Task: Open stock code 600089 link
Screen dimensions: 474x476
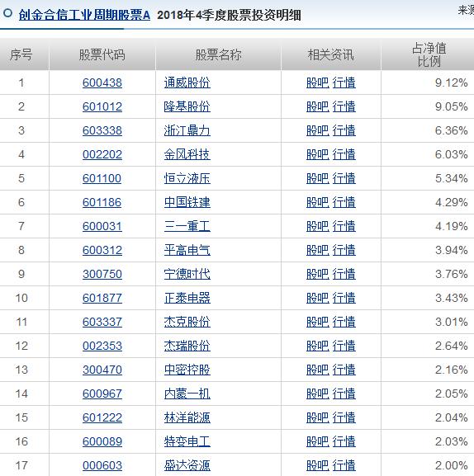Action: (102, 441)
